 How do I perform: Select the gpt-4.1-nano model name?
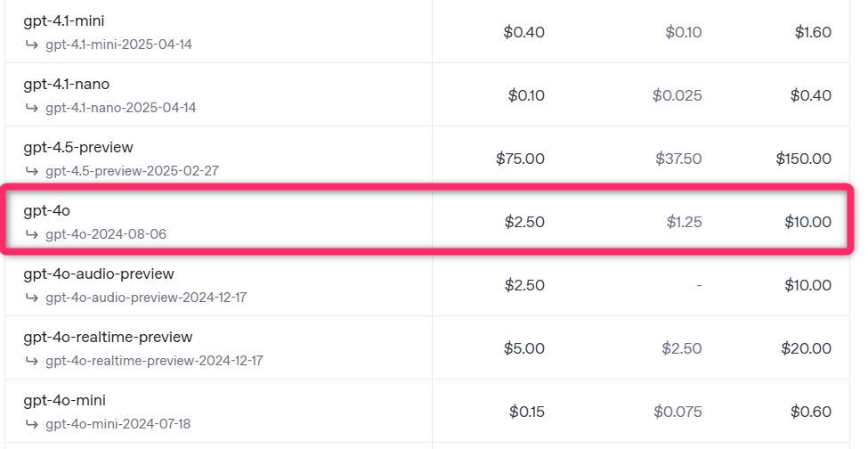tap(67, 84)
